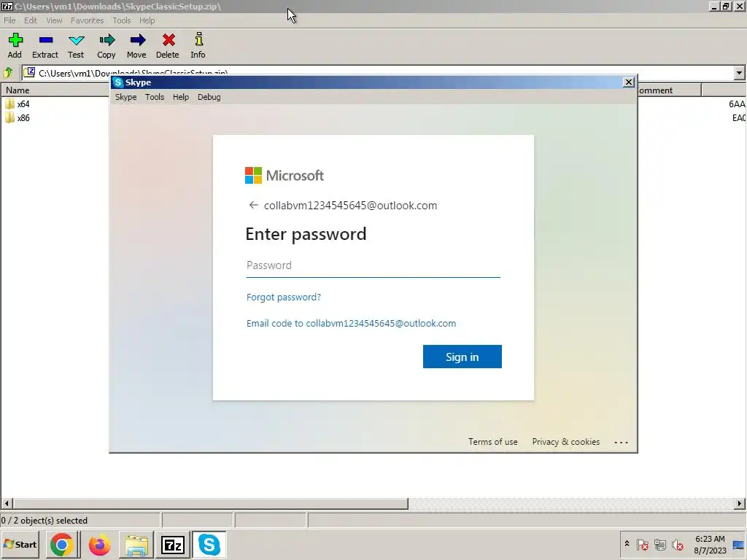Screen dimensions: 747x560
Task: Open the Terms of use link
Action: [492, 442]
